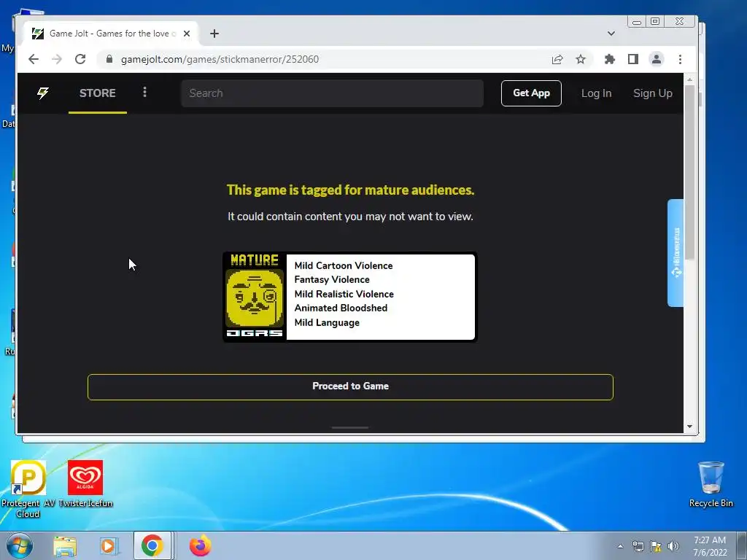
Task: Click the Chrome taskbar icon
Action: [152, 545]
